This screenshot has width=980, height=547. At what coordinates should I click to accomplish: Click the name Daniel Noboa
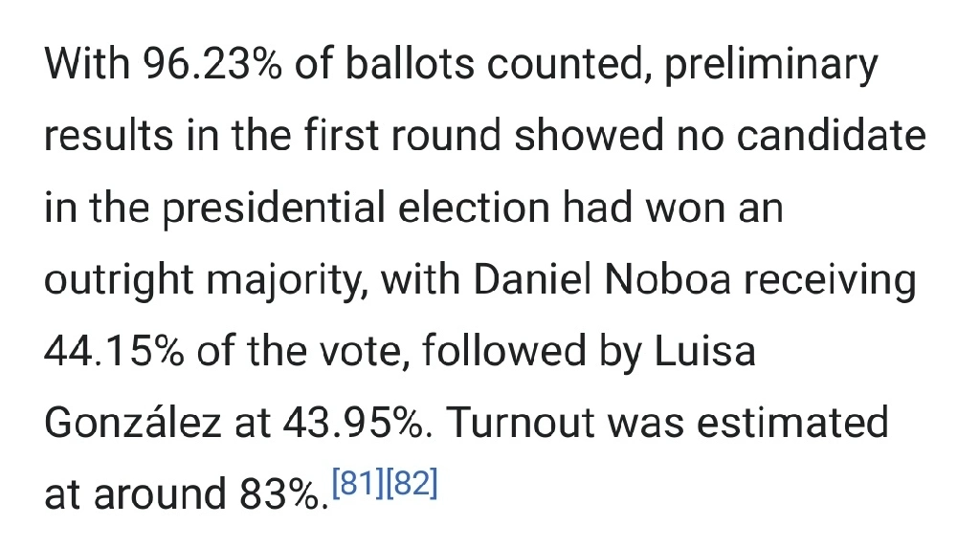click(602, 279)
